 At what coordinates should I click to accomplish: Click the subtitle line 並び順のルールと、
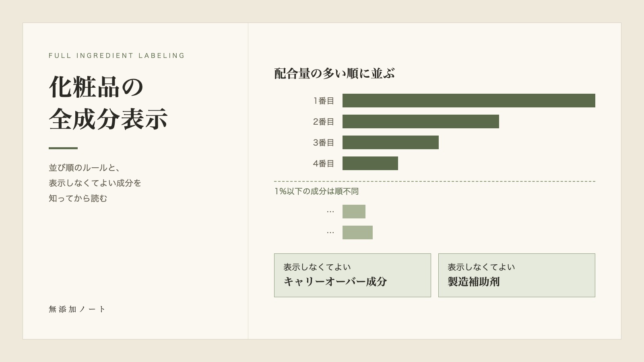tap(85, 167)
